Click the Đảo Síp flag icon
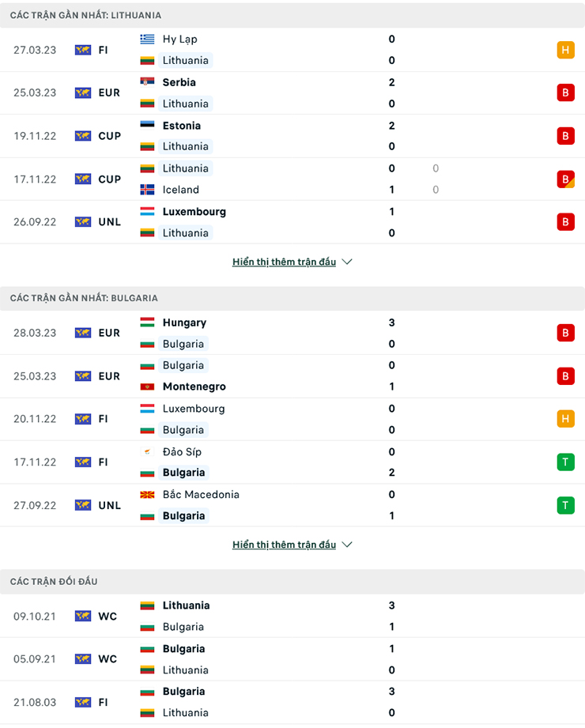The image size is (585, 728). tap(147, 452)
